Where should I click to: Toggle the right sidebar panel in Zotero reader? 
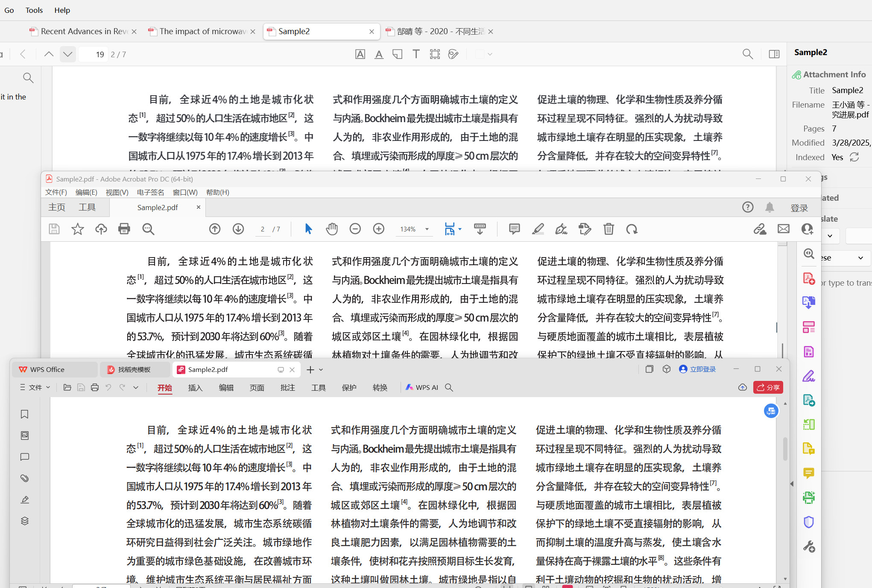[x=774, y=54]
